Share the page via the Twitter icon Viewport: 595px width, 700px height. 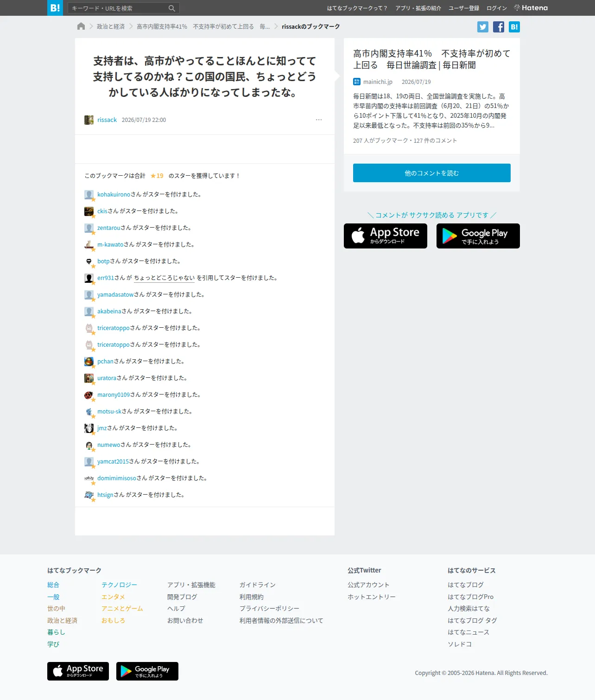pyautogui.click(x=483, y=27)
